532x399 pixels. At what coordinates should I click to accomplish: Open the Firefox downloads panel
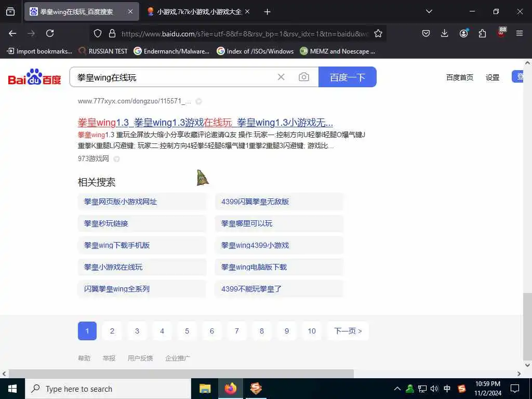click(x=445, y=33)
